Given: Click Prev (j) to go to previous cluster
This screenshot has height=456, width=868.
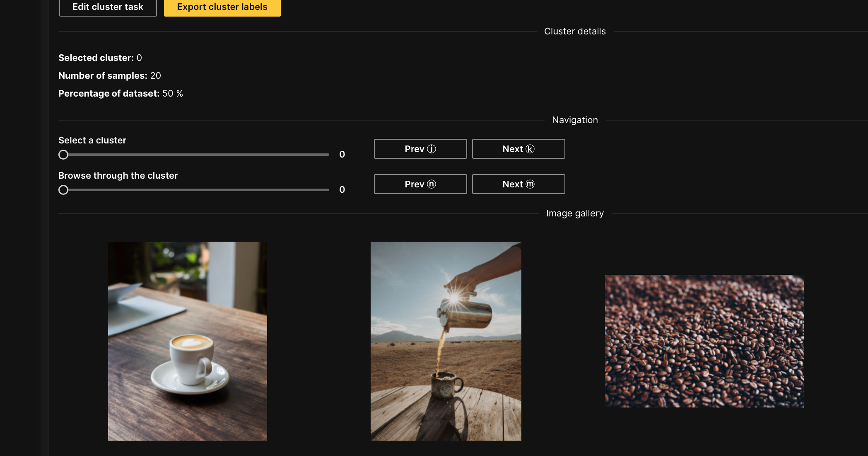Looking at the screenshot, I should click(x=420, y=149).
